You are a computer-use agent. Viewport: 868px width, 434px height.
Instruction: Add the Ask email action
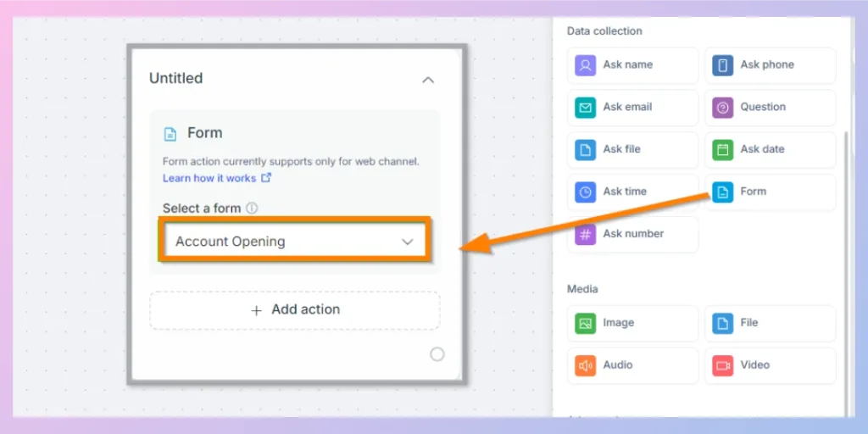(632, 108)
